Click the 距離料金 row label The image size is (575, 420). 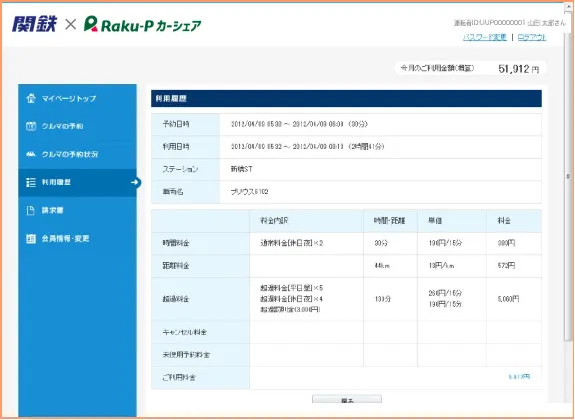click(176, 266)
